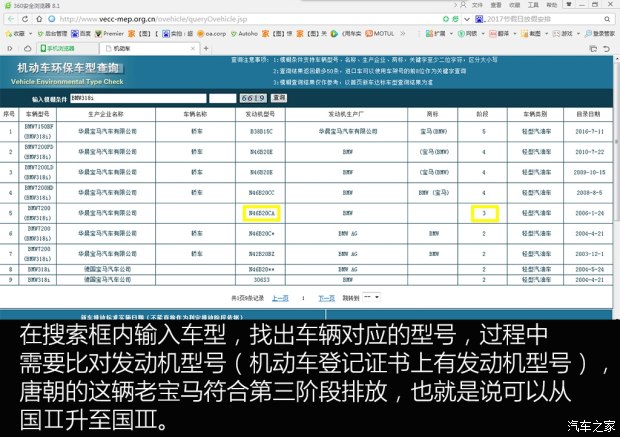Open the oa.corp bookmark
Screen dimensions: 620x437
pyautogui.click(x=212, y=34)
